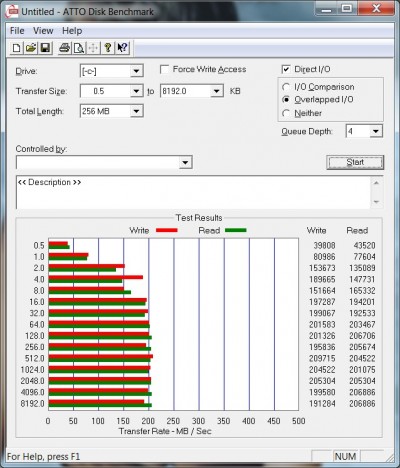Click the Description scrollbar up arrow

point(376,183)
